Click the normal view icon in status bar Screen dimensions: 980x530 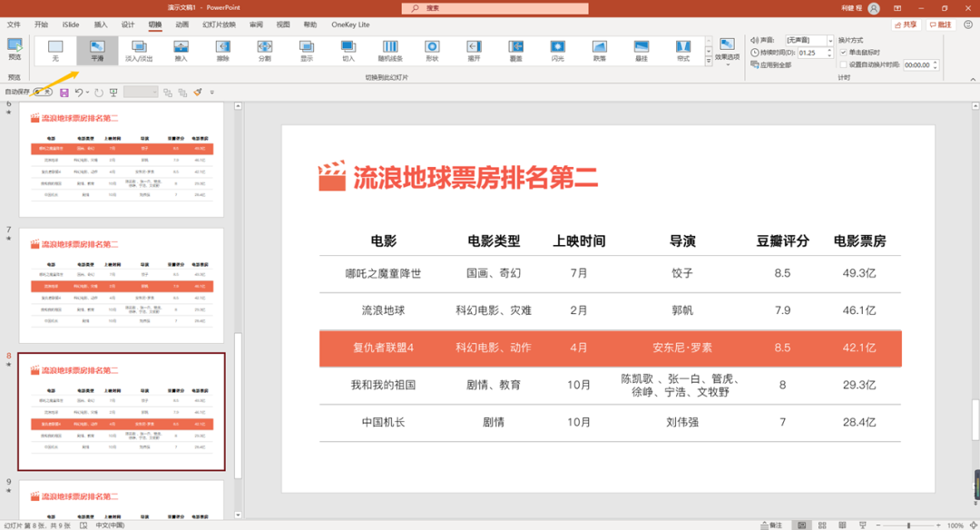coord(802,525)
